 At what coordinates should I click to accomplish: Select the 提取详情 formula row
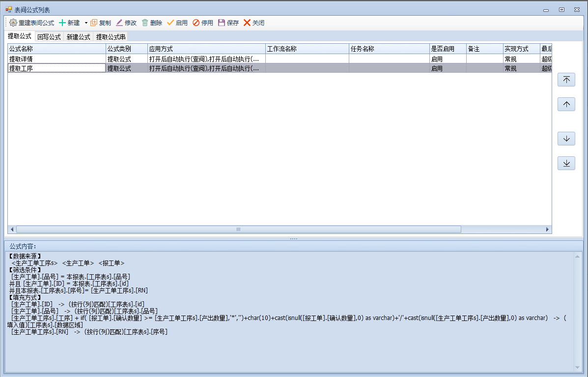click(x=56, y=59)
